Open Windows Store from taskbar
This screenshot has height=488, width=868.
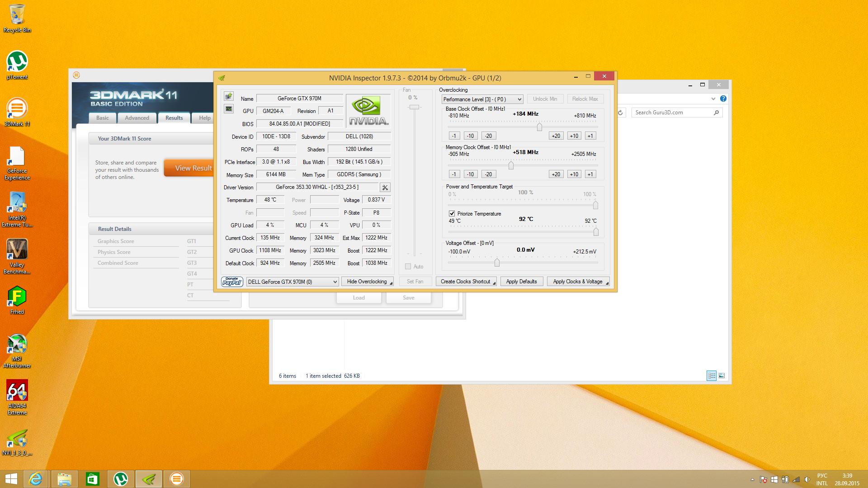[x=92, y=479]
